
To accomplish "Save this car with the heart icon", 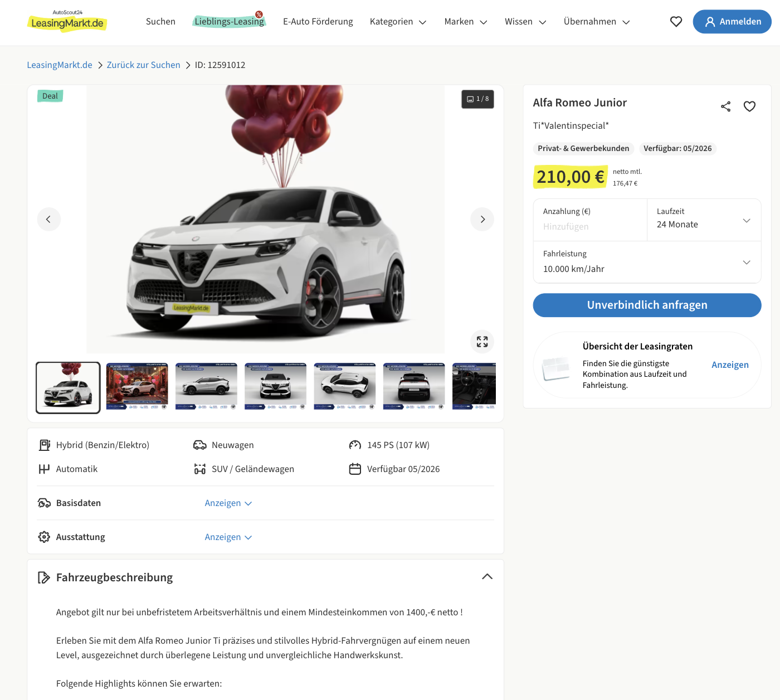I will 749,106.
